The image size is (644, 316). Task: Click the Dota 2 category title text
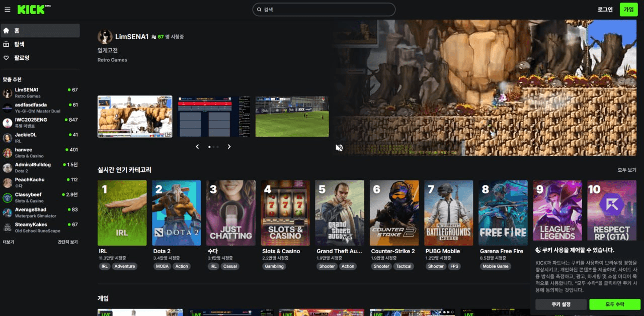click(x=162, y=251)
